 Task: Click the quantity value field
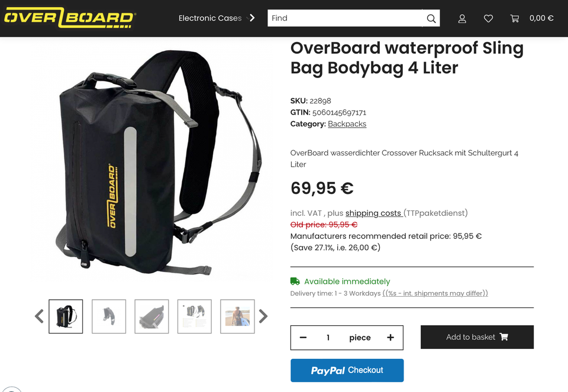328,338
